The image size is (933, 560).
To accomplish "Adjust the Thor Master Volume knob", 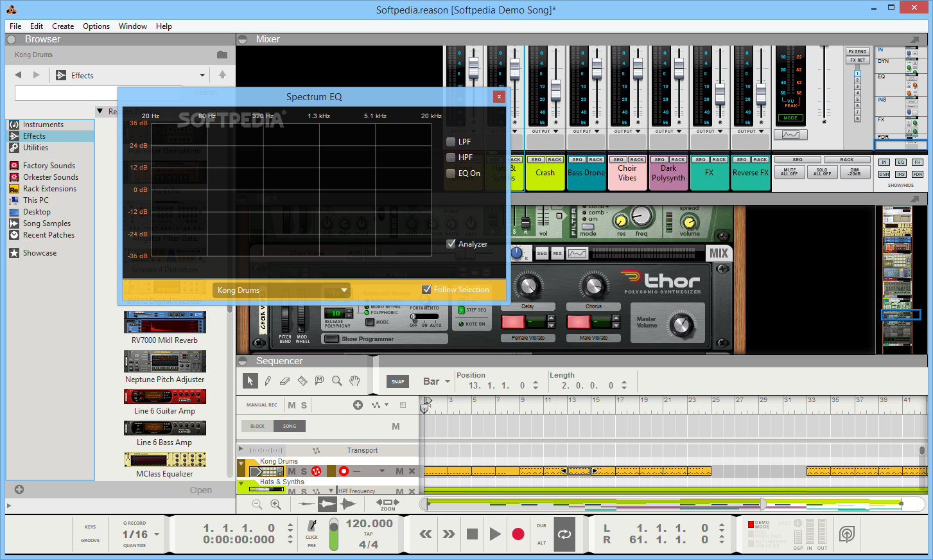I will tap(681, 325).
